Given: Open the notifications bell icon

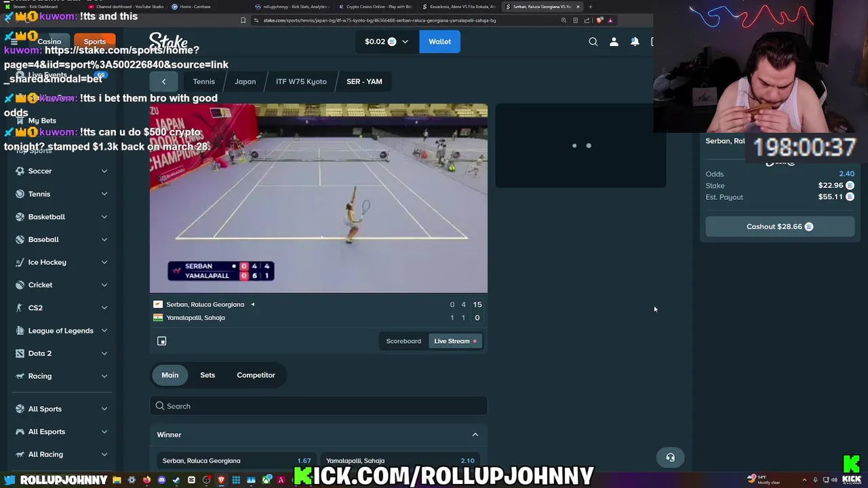Looking at the screenshot, I should pyautogui.click(x=635, y=41).
